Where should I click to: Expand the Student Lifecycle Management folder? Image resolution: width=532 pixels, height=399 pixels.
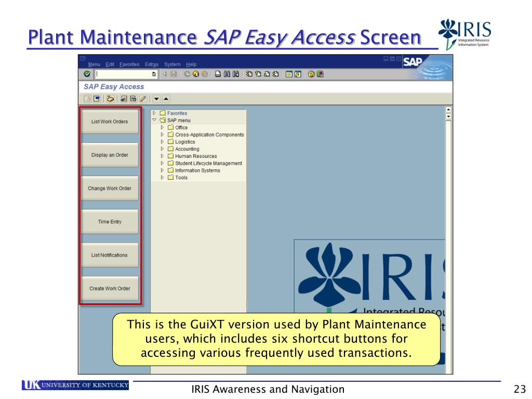162,163
